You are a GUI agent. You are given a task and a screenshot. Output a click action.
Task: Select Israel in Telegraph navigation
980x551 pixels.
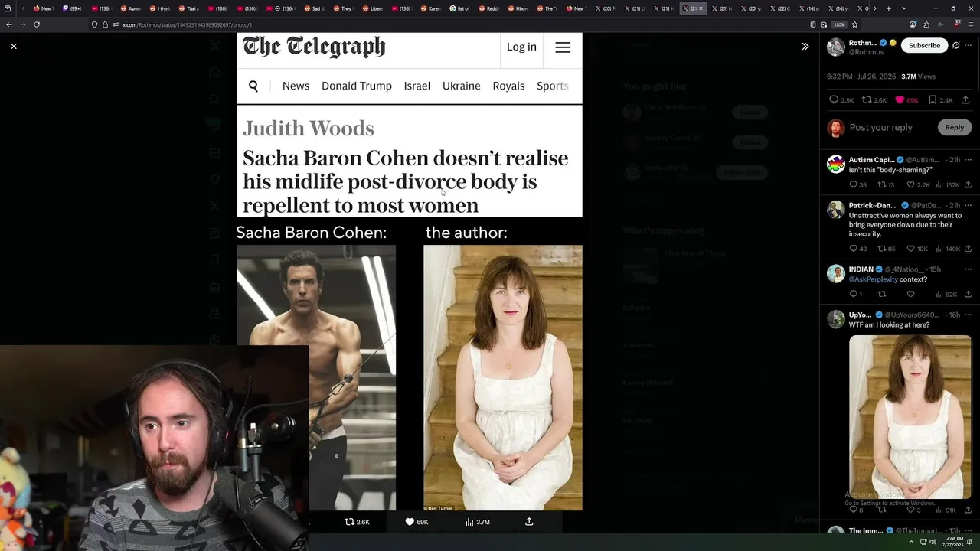click(417, 86)
